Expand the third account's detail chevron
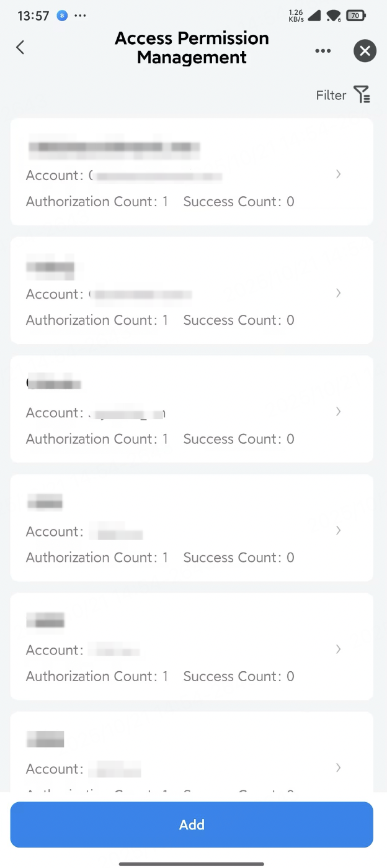 338,412
